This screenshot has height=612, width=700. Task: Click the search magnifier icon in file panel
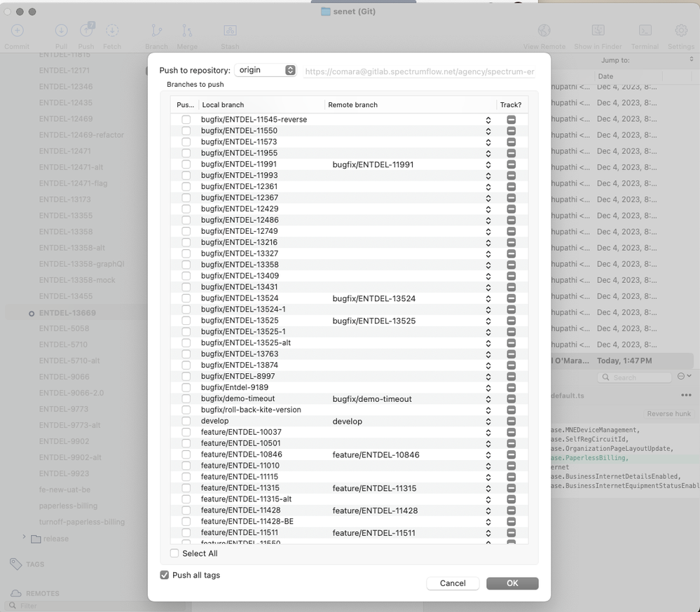tap(605, 377)
